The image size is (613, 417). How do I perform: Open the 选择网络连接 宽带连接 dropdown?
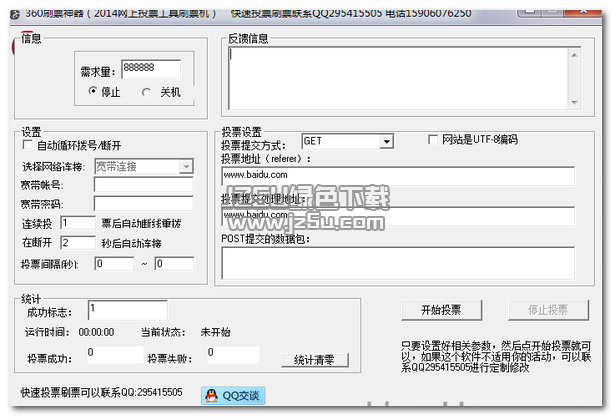pos(186,167)
